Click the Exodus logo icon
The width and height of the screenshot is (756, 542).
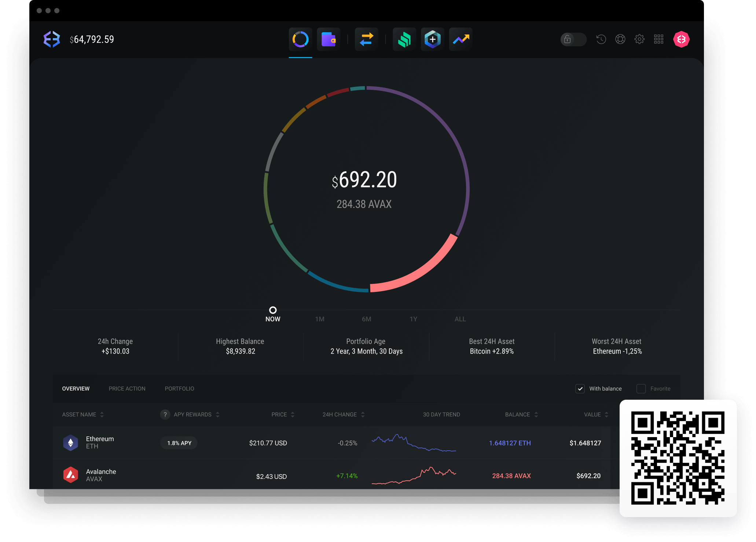(x=52, y=39)
